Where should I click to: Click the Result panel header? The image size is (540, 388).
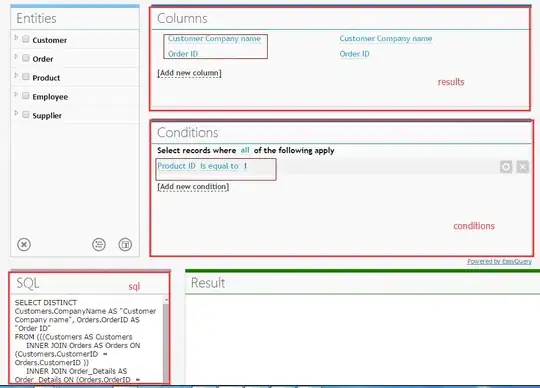coord(208,283)
